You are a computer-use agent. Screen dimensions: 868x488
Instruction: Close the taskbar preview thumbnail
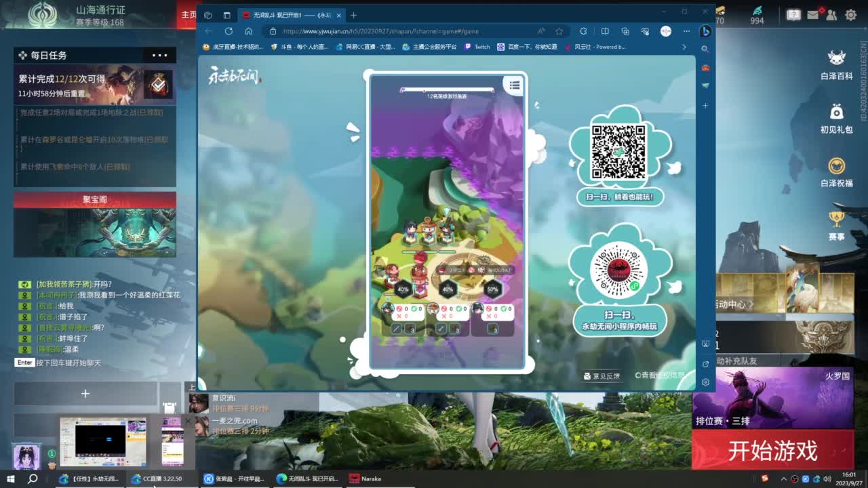tap(189, 421)
